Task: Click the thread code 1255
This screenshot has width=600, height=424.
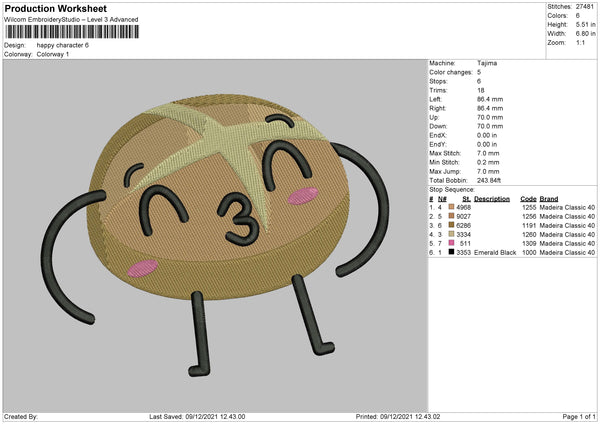Action: click(529, 207)
